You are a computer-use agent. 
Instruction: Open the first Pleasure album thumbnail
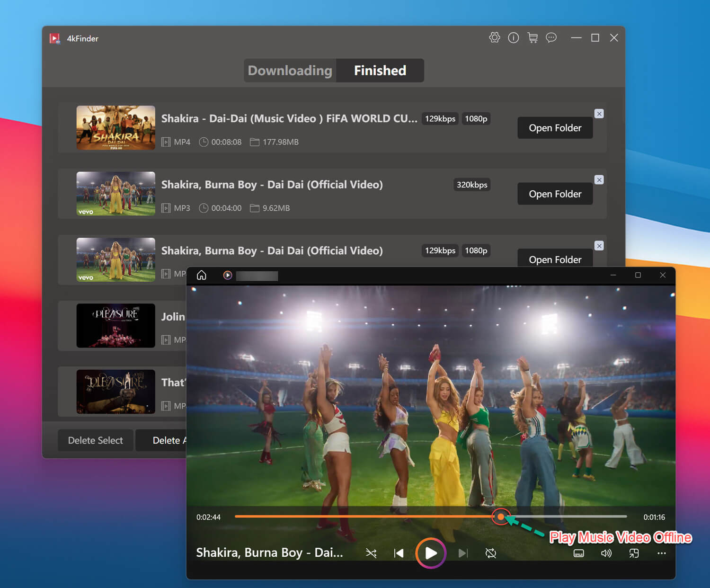tap(116, 326)
